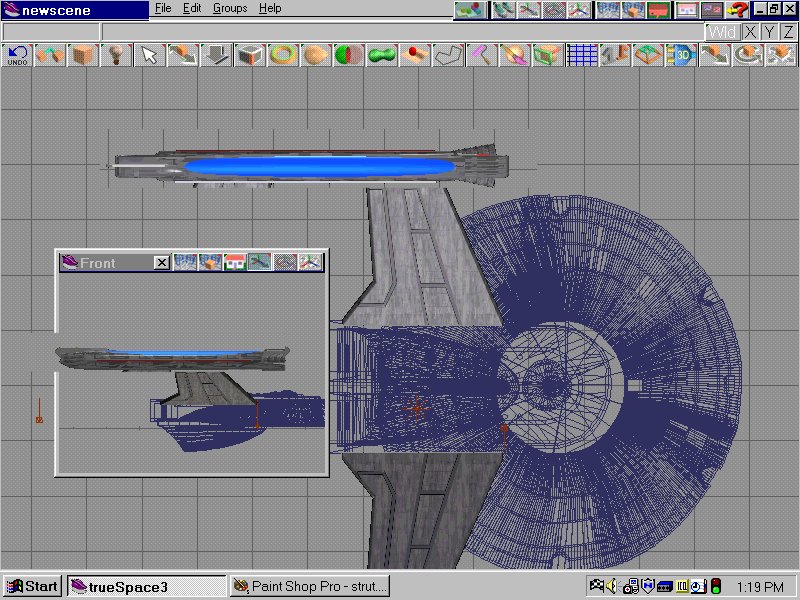Screen dimensions: 800x600
Task: Select the pink paint roller tool
Action: pos(482,55)
